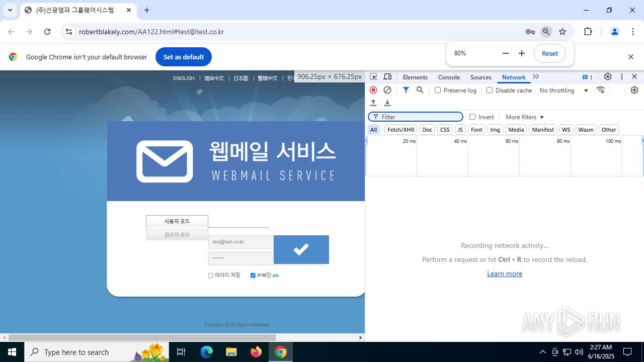644x362 pixels.
Task: Switch to the Console tab
Action: point(449,77)
